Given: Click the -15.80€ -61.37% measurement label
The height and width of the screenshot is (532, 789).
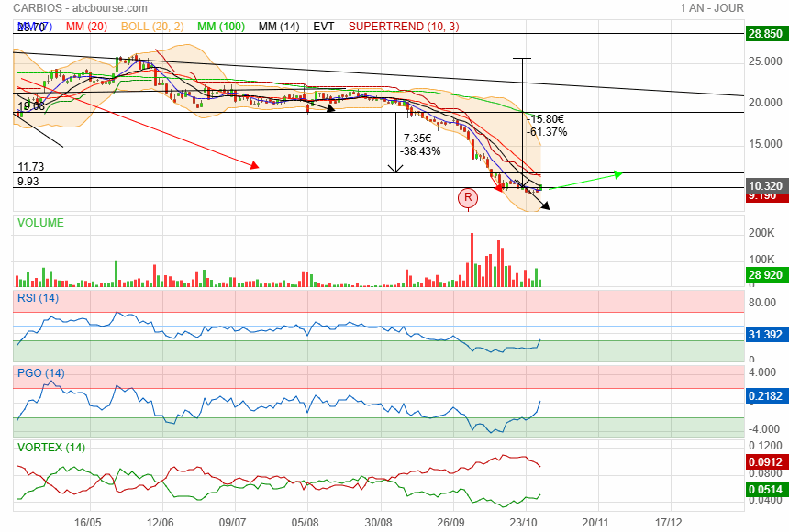Looking at the screenshot, I should [547, 126].
